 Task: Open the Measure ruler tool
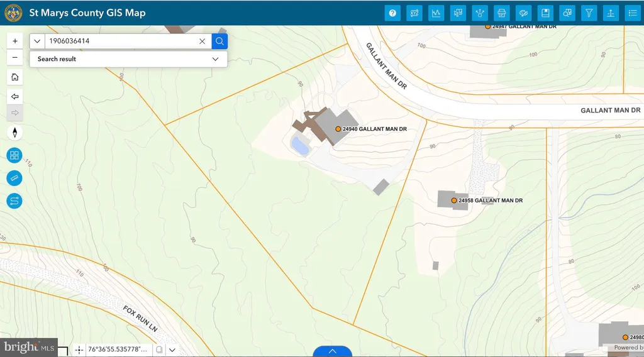[14, 178]
